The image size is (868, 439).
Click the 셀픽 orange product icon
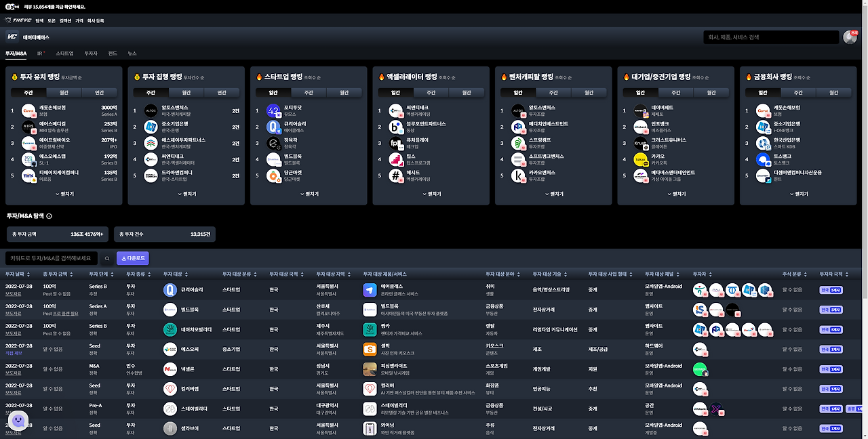pyautogui.click(x=370, y=350)
